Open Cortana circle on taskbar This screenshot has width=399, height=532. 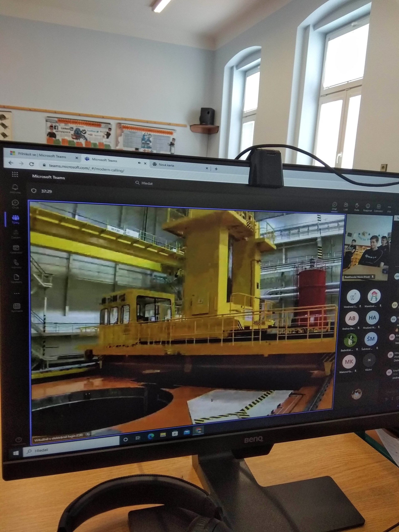[125, 440]
